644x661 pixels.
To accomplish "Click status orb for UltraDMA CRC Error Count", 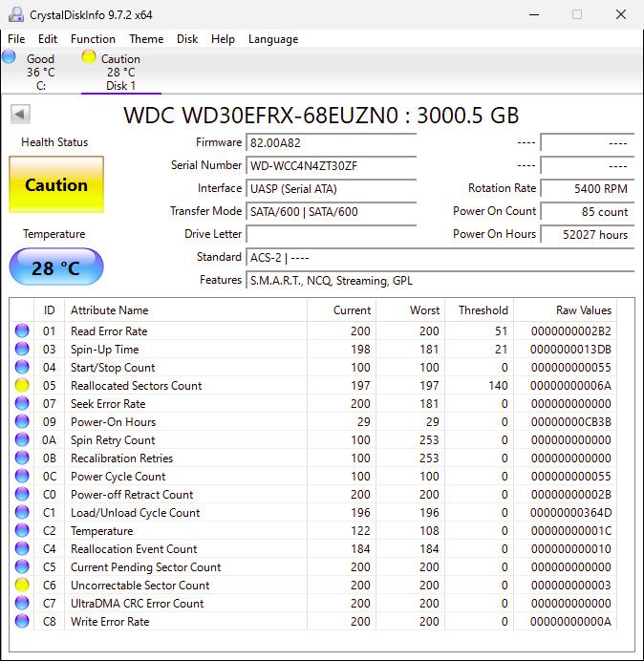I will click(22, 603).
